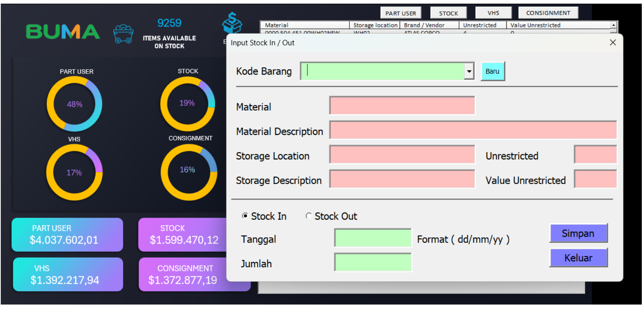Click the Baru button
Viewport: 644px width, 309px height.
click(x=492, y=71)
